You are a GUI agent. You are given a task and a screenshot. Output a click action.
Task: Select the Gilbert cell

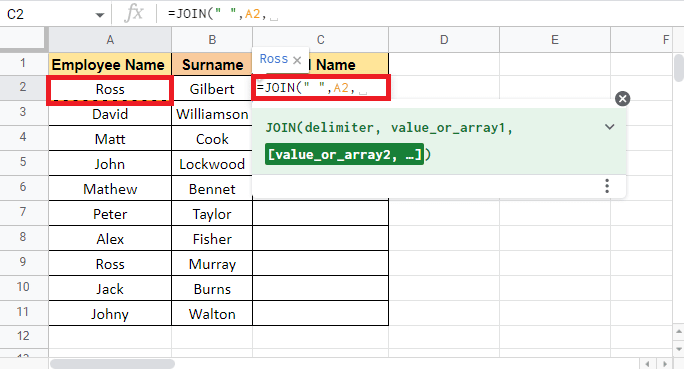[x=212, y=89]
